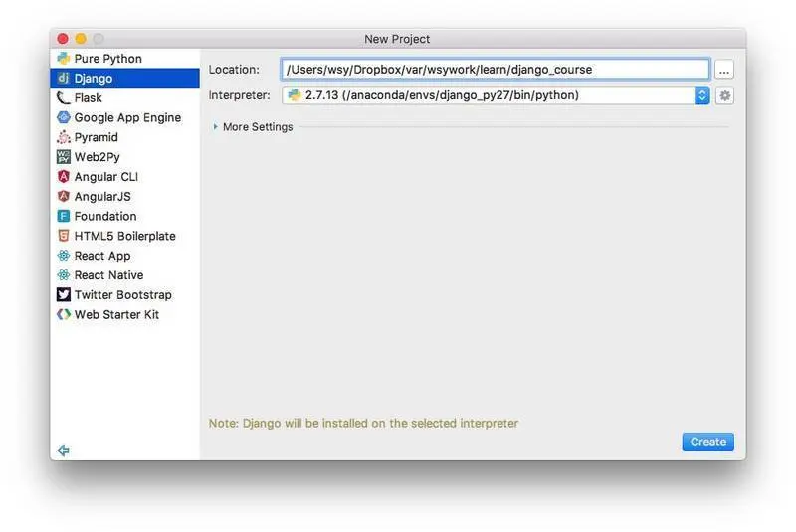Close the New Project window
This screenshot has height=532, width=796.
63,39
